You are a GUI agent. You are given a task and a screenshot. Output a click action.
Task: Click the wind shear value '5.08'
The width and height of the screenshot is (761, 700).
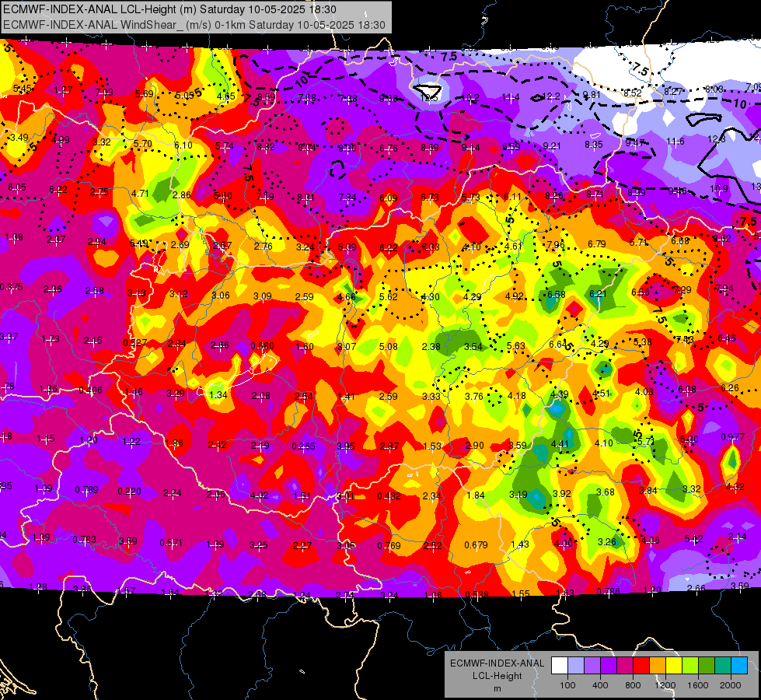tap(389, 347)
